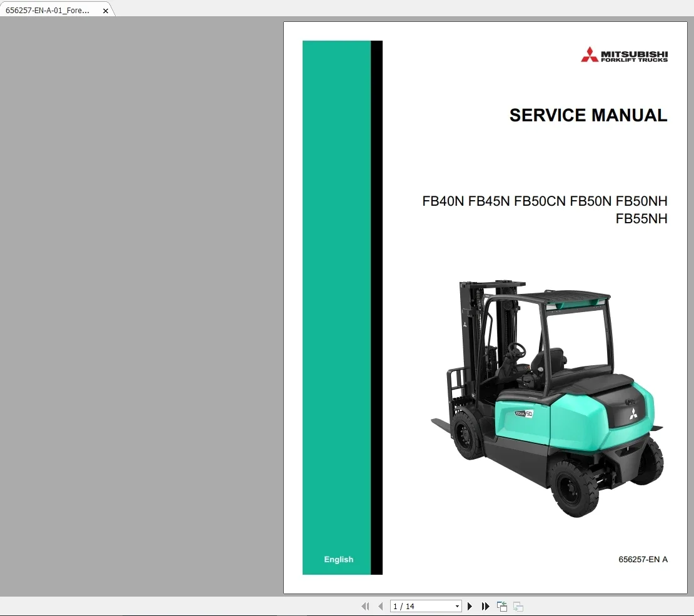Click the SERVICE MANUAL title text

click(x=588, y=115)
